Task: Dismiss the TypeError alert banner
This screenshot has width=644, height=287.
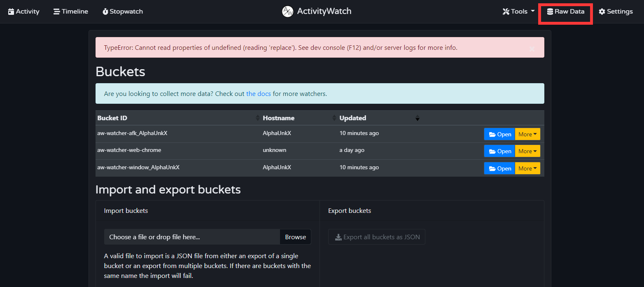Action: pos(532,49)
